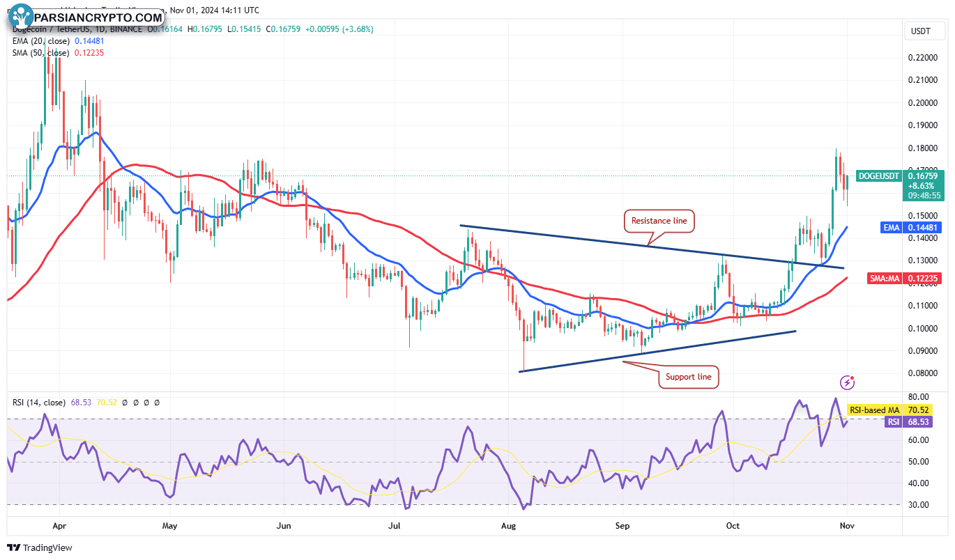
Task: Click the Apr label on time axis
Action: click(59, 527)
